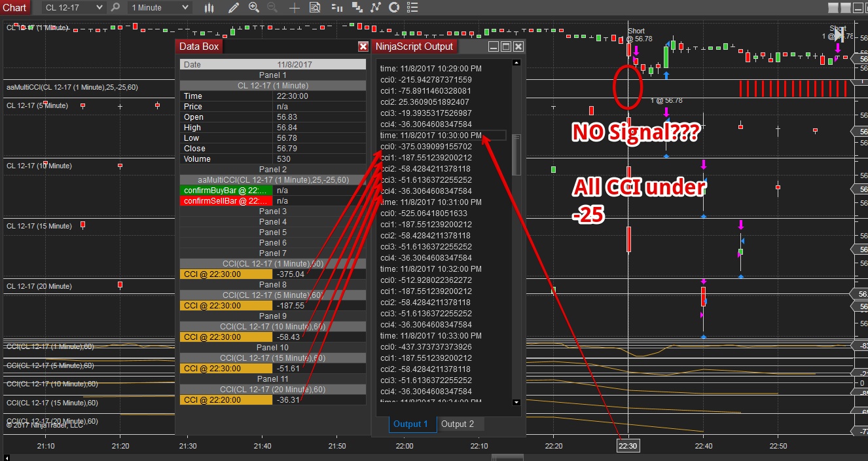Click the orange CCI @ 22:20:00 cell
The height and width of the screenshot is (461, 868).
[x=226, y=400]
